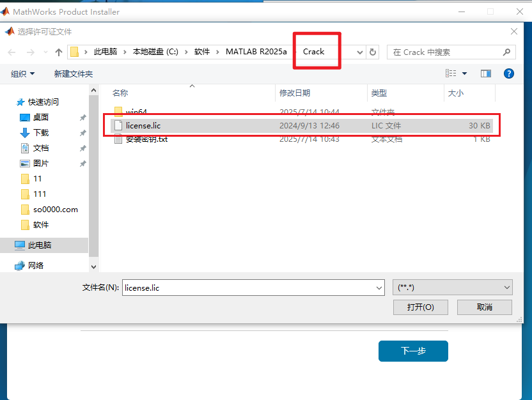The height and width of the screenshot is (400, 532).
Task: Click the pin icon next to 文档
Action: click(x=82, y=148)
